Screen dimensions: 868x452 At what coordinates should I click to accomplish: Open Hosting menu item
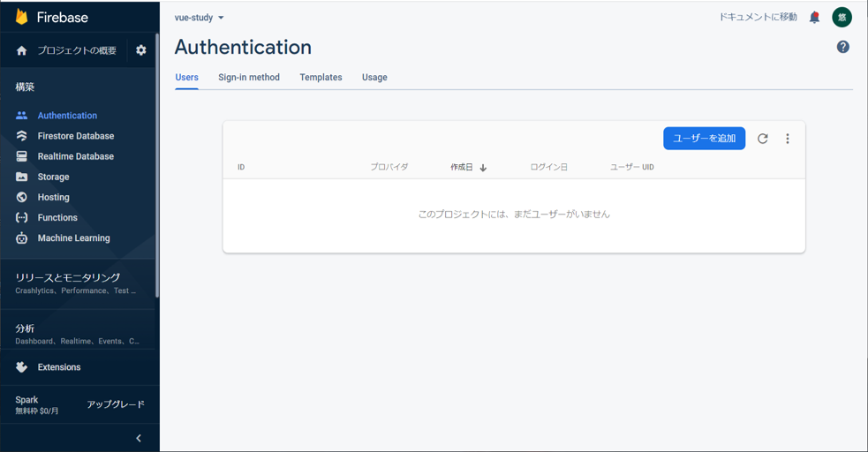(54, 198)
